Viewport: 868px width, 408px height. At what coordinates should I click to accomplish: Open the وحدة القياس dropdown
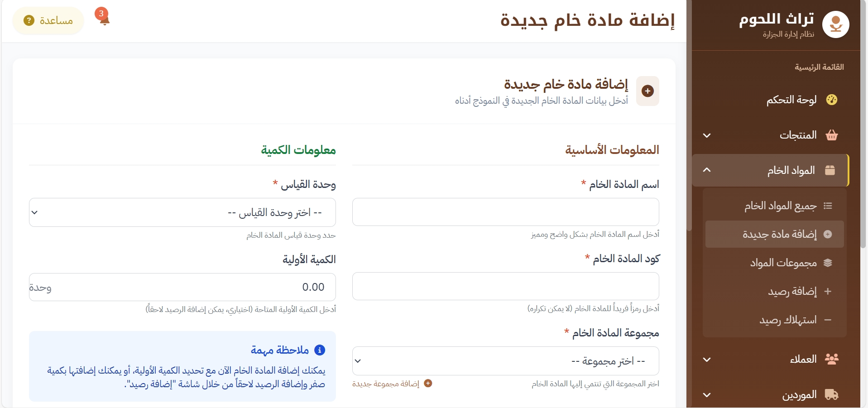(x=182, y=212)
